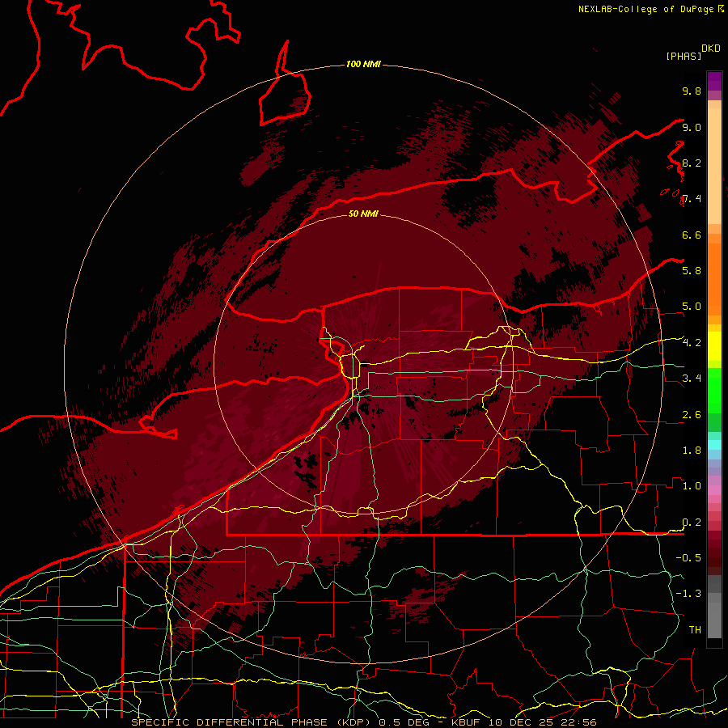Select the pink segment of color bar
The width and height of the screenshot is (728, 728).
click(x=714, y=490)
